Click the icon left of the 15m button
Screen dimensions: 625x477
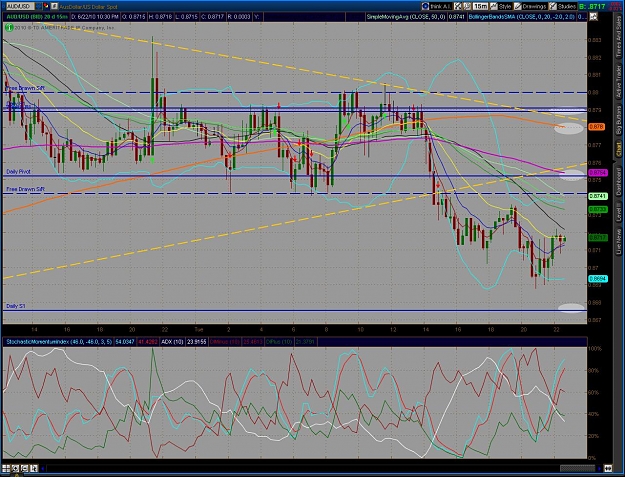pyautogui.click(x=467, y=6)
